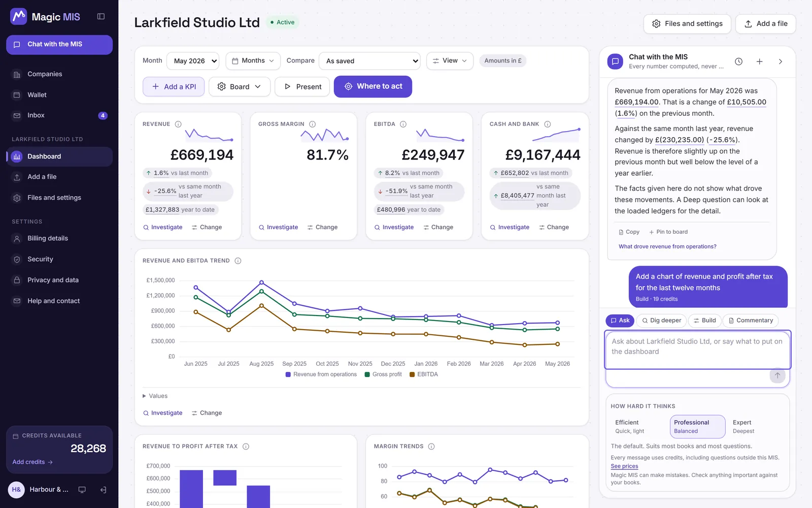This screenshot has height=508, width=812.
Task: Open Margin Trends info icon
Action: coord(431,447)
